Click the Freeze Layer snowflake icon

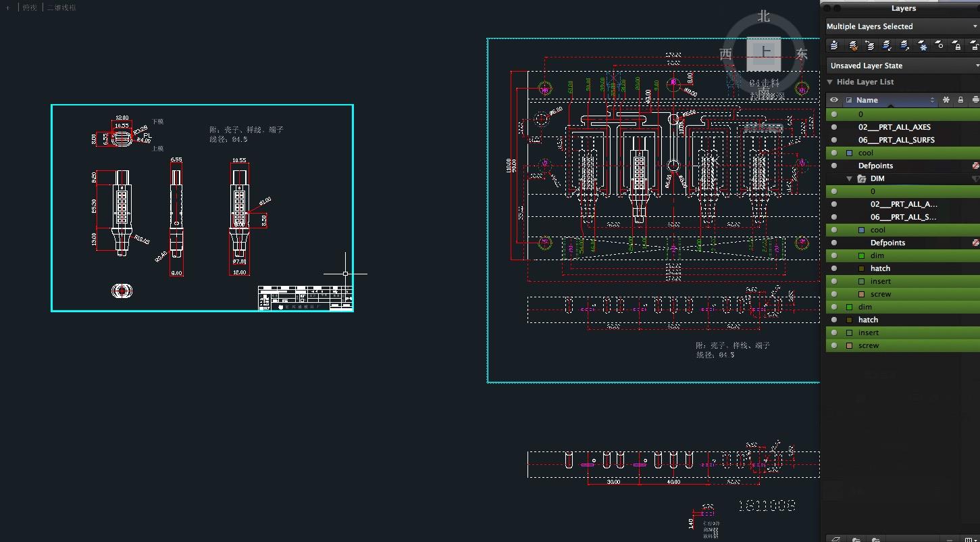tap(922, 45)
